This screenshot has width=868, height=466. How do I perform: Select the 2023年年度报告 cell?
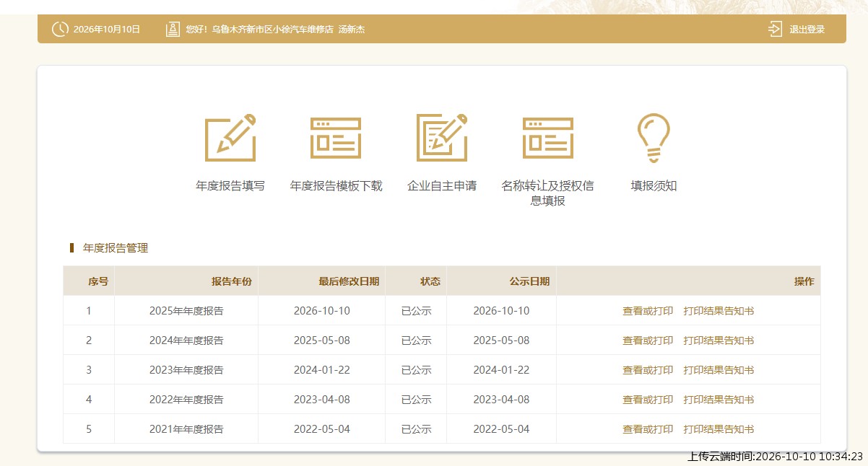186,370
